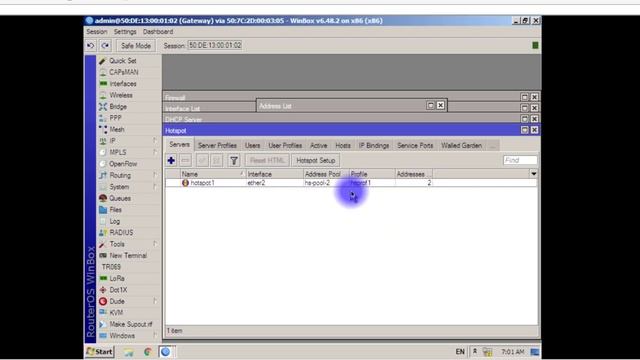640x360 pixels.
Task: Open Wireless sidebar entry
Action: click(121, 95)
